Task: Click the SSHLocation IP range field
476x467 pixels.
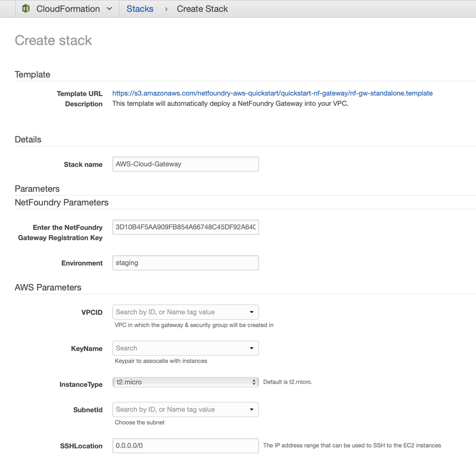Action: click(186, 446)
